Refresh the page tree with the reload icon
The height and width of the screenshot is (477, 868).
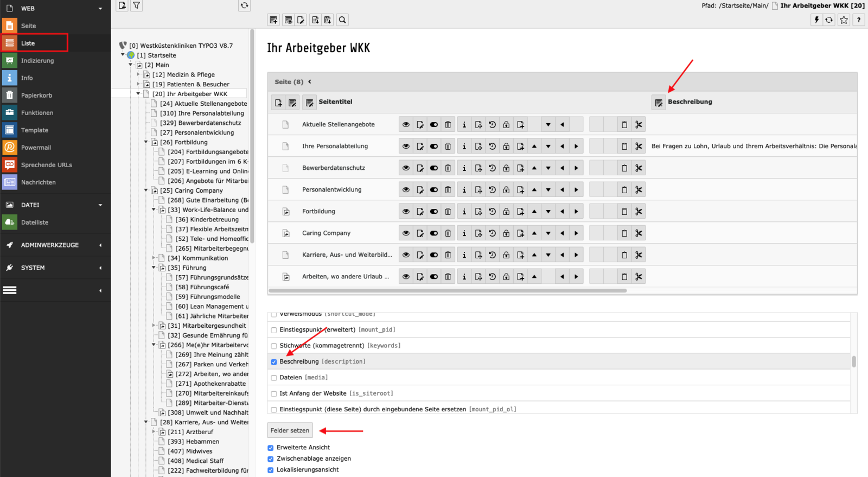point(245,5)
